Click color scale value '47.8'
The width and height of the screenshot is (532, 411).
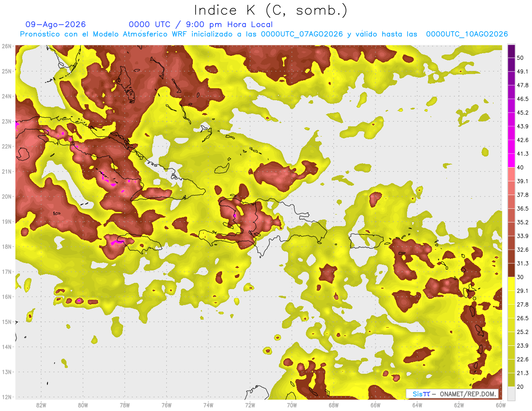click(x=523, y=85)
